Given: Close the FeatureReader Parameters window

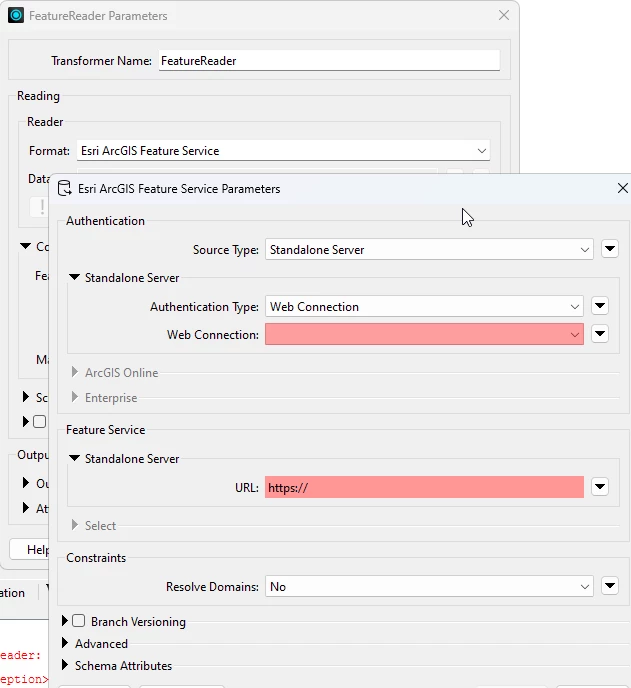Looking at the screenshot, I should [504, 15].
